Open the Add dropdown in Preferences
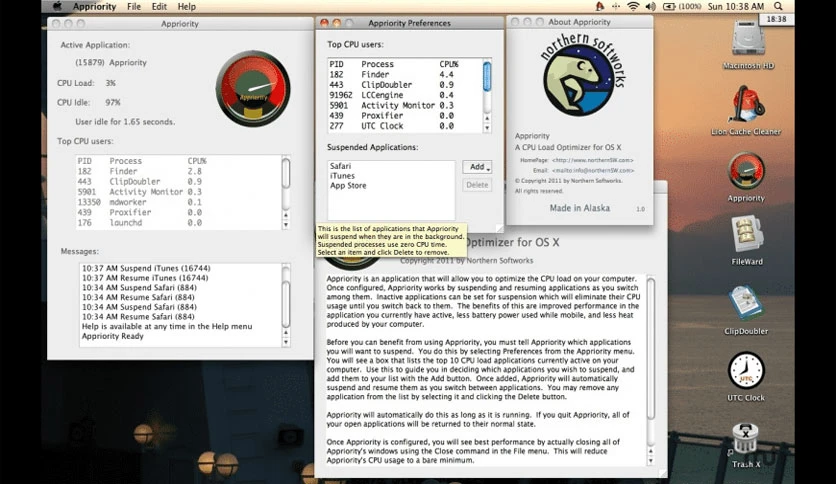Viewport: 836px width, 484px height. coord(477,167)
